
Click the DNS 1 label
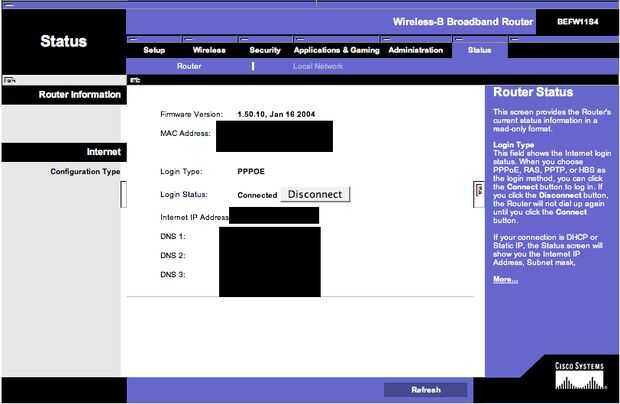pos(173,236)
